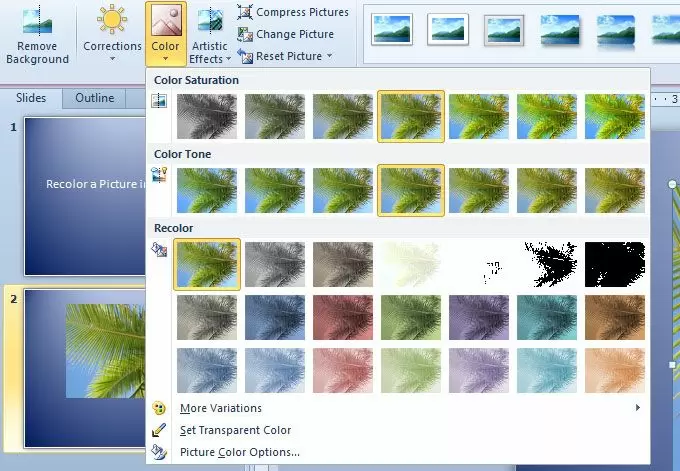Expand the Reset Picture arrow

pos(329,56)
